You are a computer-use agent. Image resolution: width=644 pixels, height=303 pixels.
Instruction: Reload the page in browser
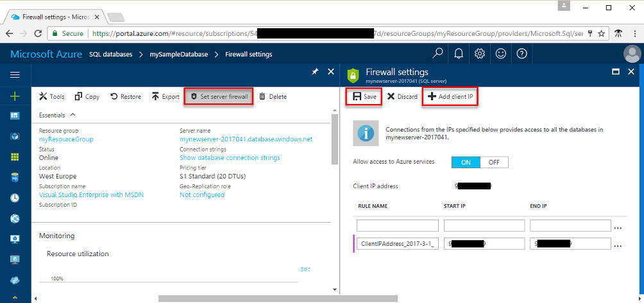[38, 34]
